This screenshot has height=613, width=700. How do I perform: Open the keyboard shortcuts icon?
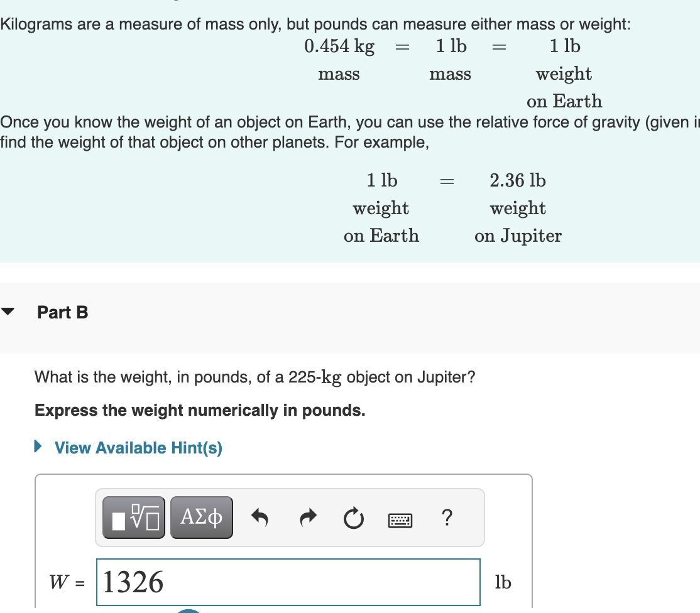[x=400, y=519]
